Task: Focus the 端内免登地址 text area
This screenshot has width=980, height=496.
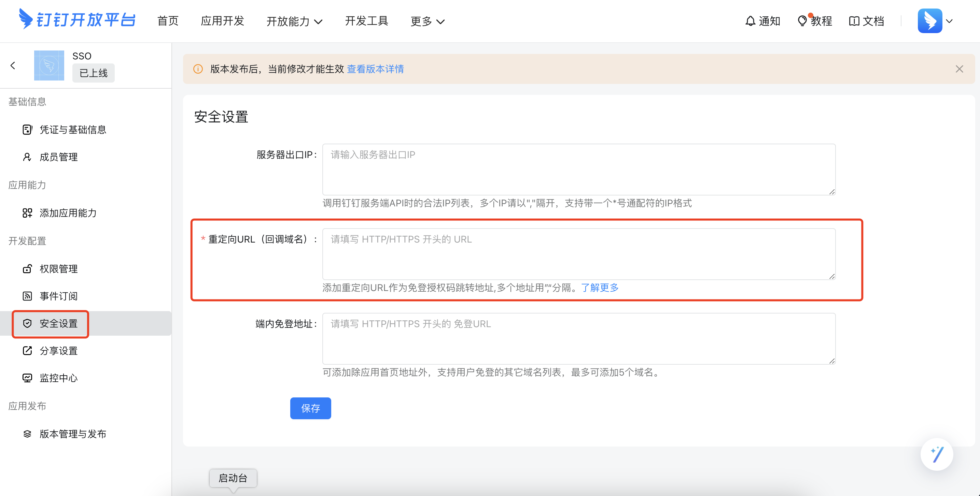Action: (579, 339)
